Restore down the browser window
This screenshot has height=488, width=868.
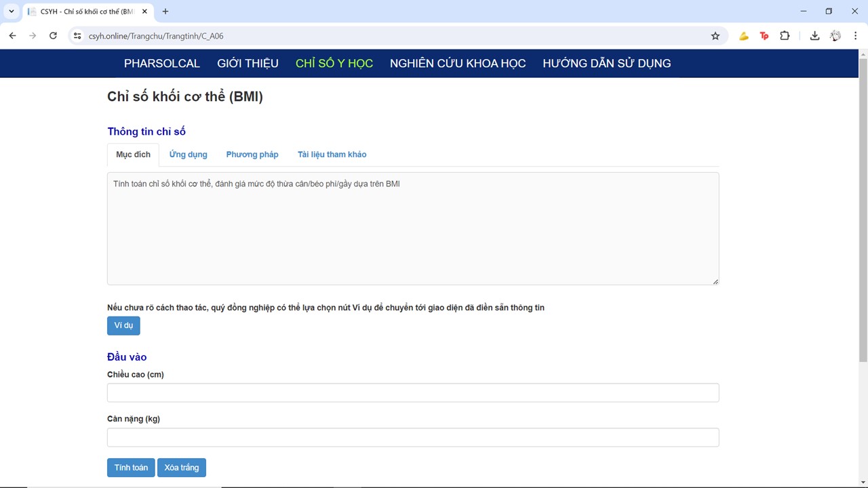[x=829, y=12]
